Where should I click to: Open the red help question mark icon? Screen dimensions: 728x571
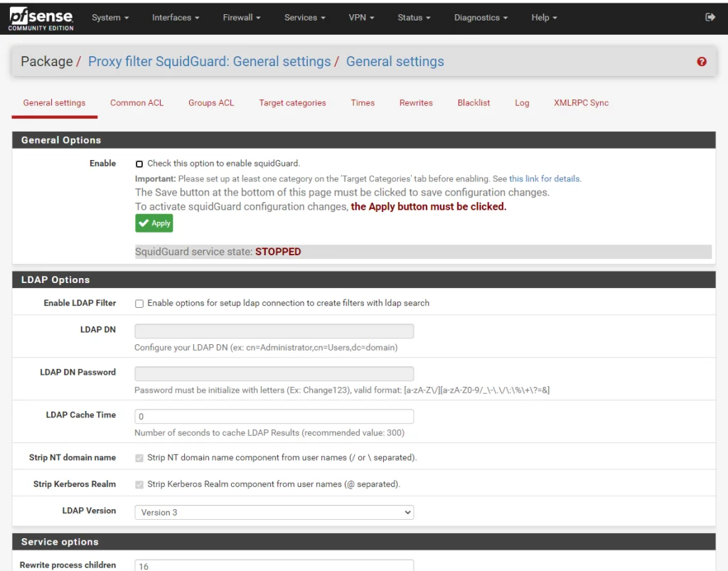[702, 61]
